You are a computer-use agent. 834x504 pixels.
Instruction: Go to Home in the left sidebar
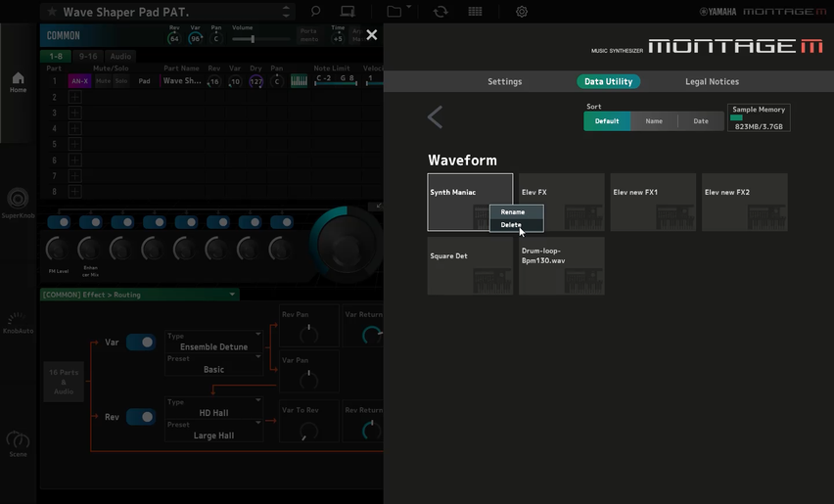point(18,82)
